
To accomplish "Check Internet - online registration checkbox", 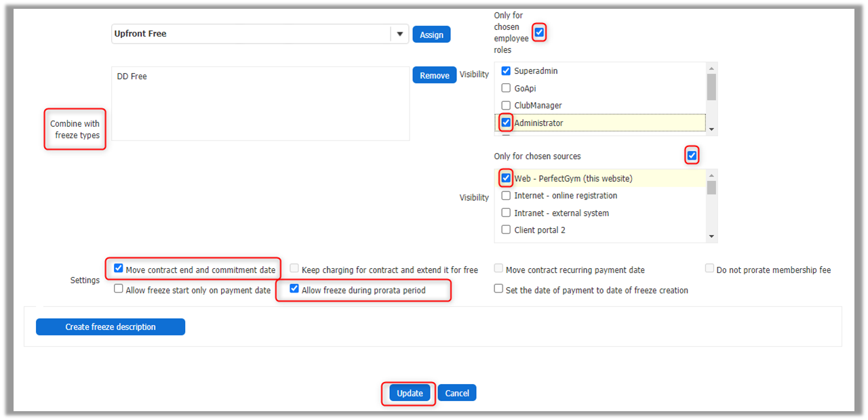I will tap(506, 196).
